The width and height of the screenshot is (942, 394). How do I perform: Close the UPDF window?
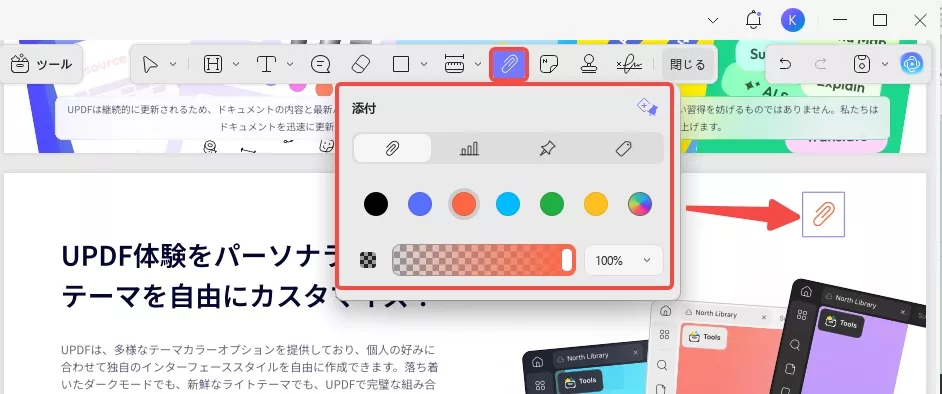[x=920, y=20]
